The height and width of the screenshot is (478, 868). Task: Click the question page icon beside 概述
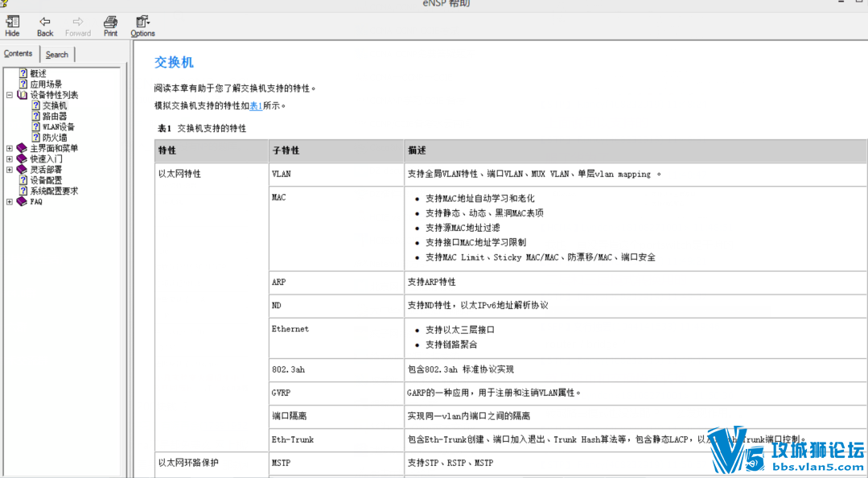23,73
